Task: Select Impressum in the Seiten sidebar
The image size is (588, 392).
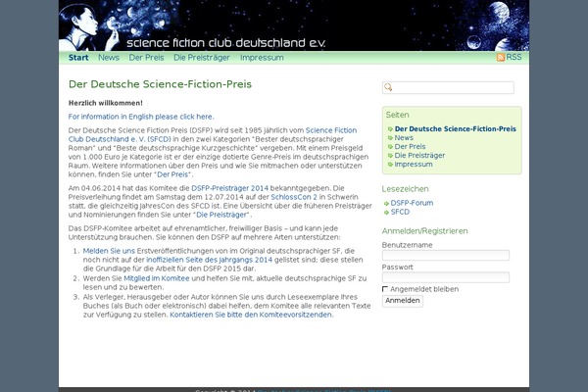Action: point(414,165)
